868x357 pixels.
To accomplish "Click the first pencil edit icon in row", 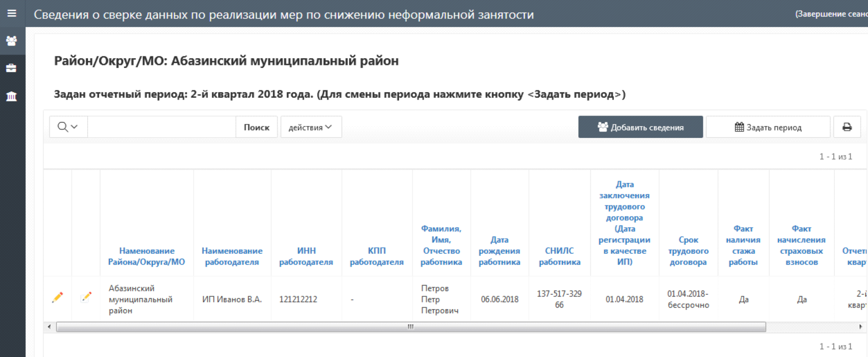I will click(58, 297).
